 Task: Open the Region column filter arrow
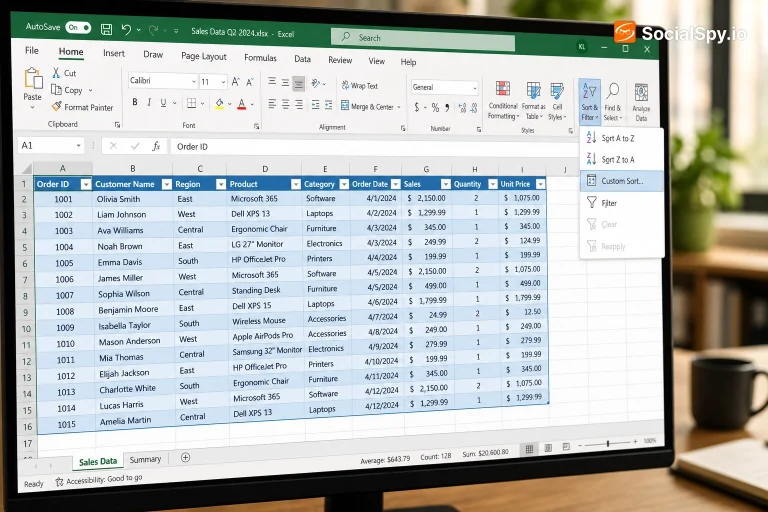click(221, 184)
